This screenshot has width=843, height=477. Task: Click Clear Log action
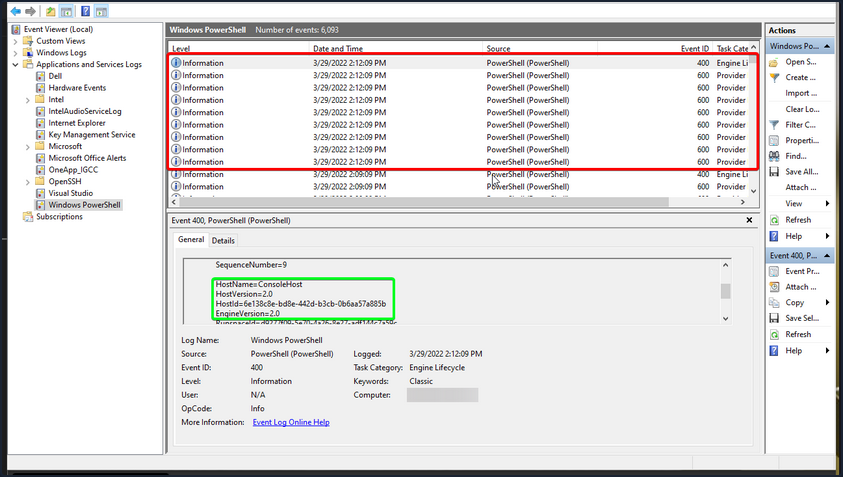pos(802,109)
